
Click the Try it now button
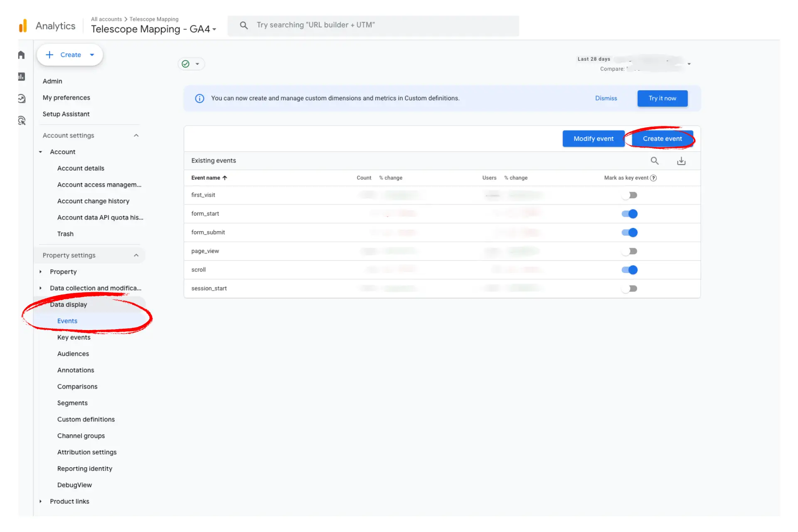click(663, 99)
